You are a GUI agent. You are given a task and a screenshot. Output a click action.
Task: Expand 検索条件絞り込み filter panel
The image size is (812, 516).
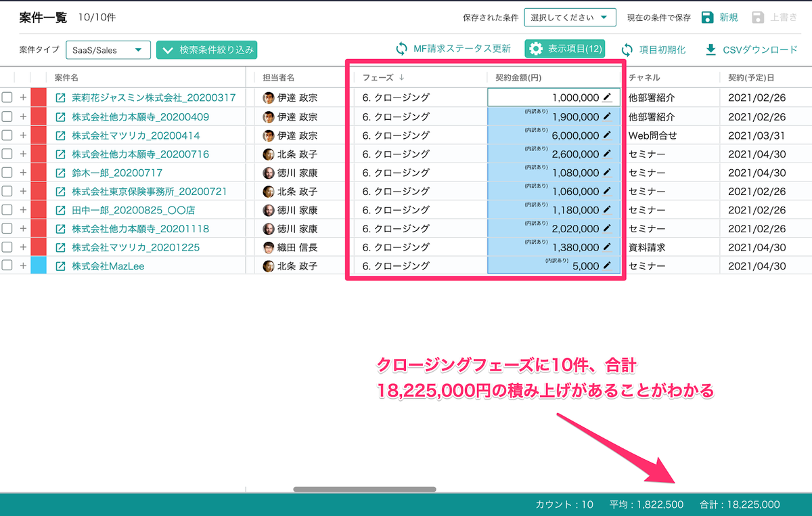click(x=207, y=50)
